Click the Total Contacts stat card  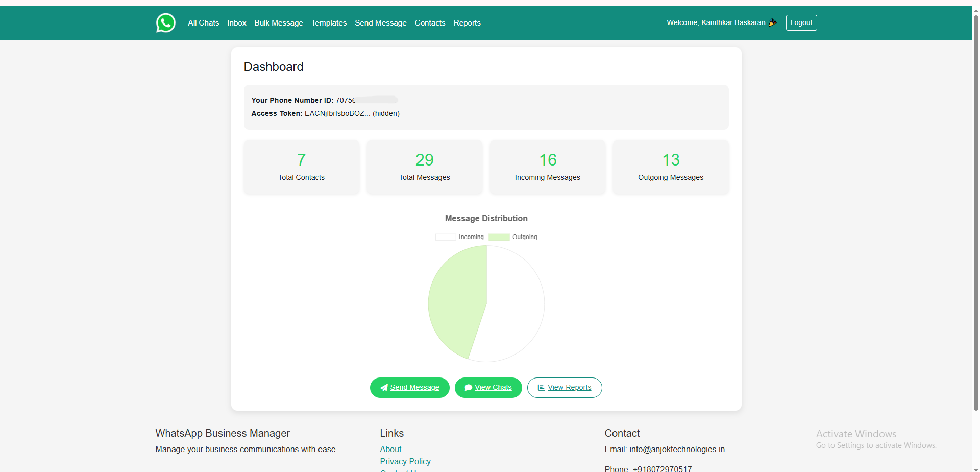coord(301,167)
